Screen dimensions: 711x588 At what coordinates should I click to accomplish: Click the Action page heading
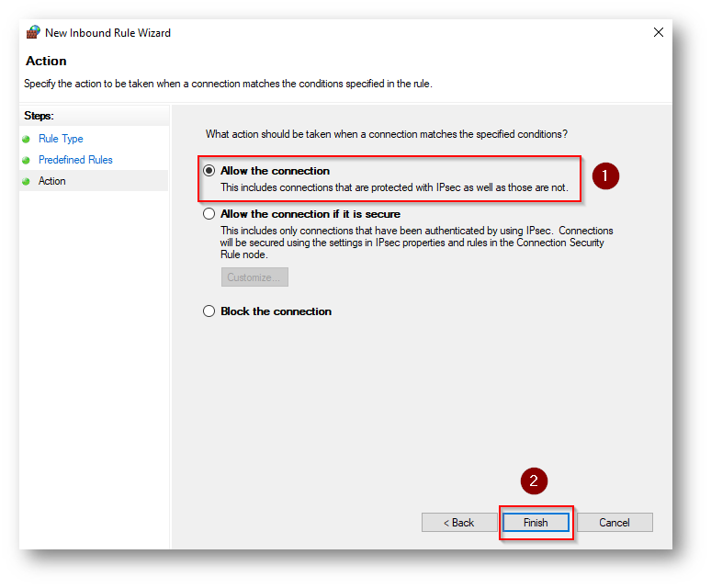46,61
